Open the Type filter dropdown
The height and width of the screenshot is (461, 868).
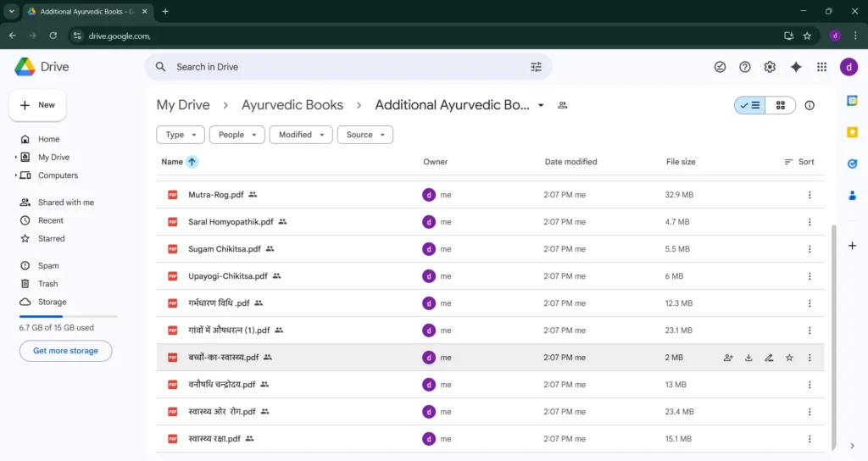click(x=181, y=135)
